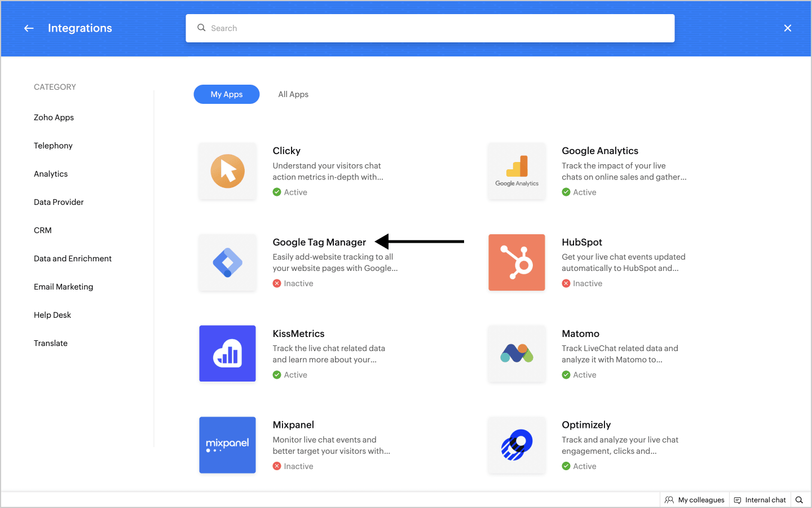
Task: Click the CATEGORY sidebar heading
Action: point(55,87)
